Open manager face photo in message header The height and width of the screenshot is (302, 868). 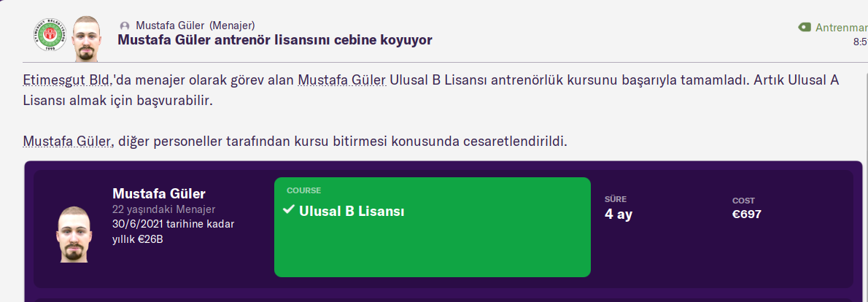[88, 38]
